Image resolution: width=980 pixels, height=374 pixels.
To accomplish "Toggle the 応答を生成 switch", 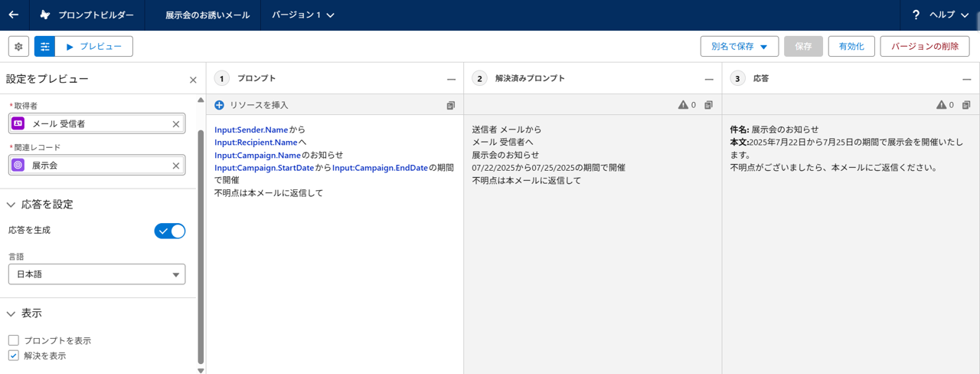I will click(x=170, y=231).
